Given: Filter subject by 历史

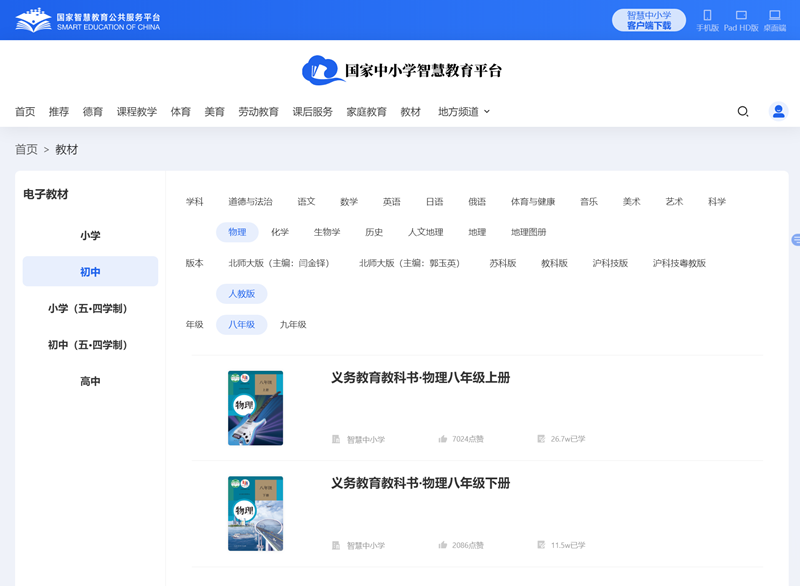Looking at the screenshot, I should [x=374, y=232].
